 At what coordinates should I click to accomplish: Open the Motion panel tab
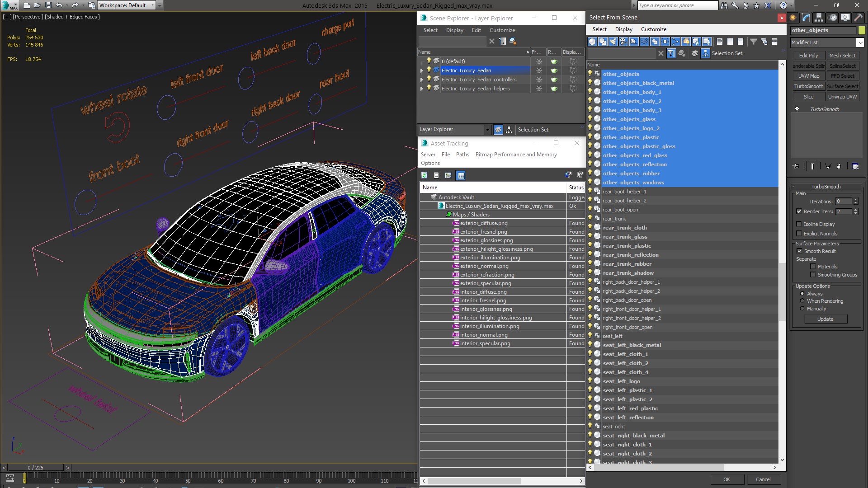832,18
